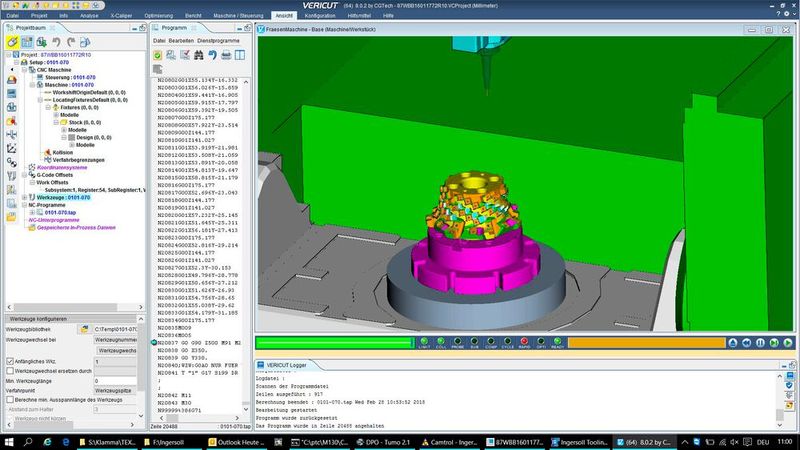Screen dimensions: 800x450
Task: Select Koordinatensysteme tree item
Action: click(62, 167)
